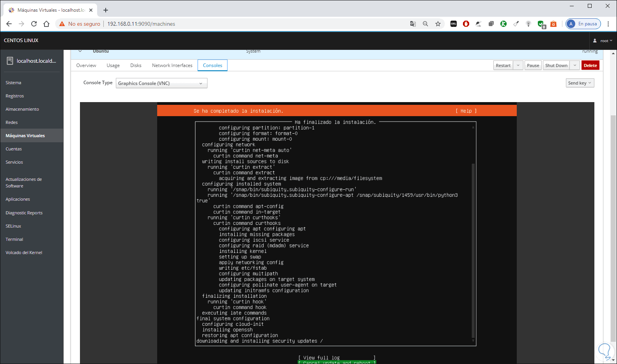617x364 pixels.
Task: Open the orange shopping bag extension
Action: pos(553,24)
